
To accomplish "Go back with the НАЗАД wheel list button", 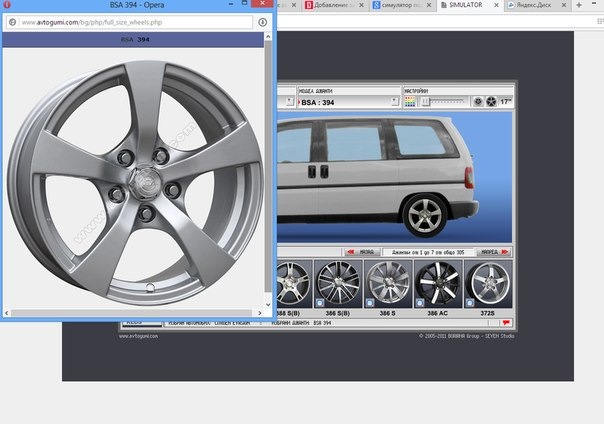I will 362,252.
